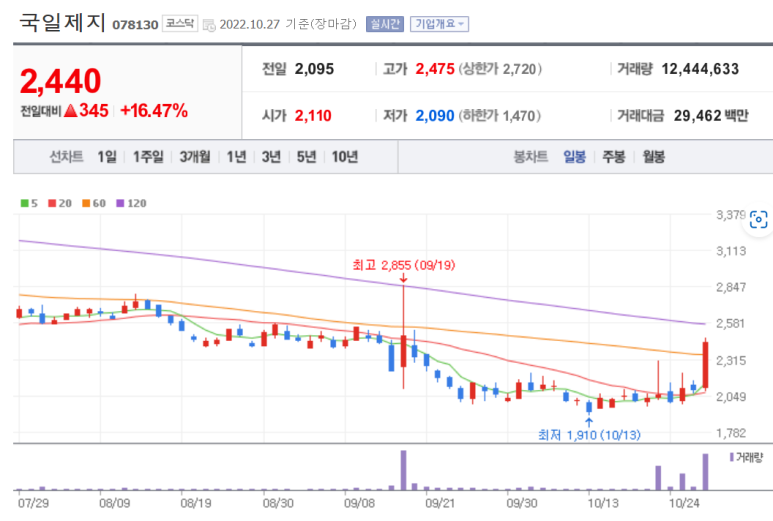The height and width of the screenshot is (521, 773).
Task: Click the orange 60-day moving average legend
Action: pyautogui.click(x=94, y=203)
